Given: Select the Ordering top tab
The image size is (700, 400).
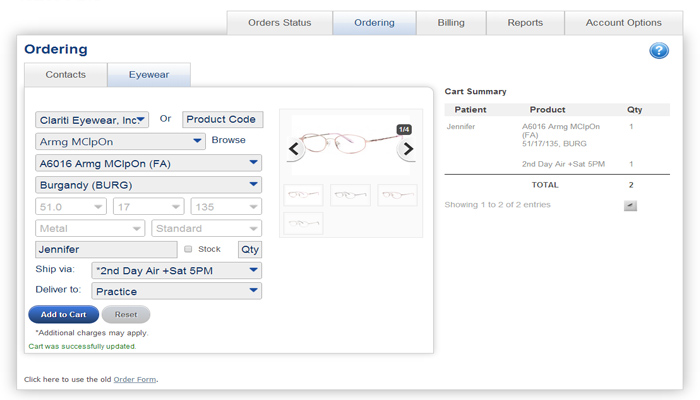Looking at the screenshot, I should click(x=374, y=23).
